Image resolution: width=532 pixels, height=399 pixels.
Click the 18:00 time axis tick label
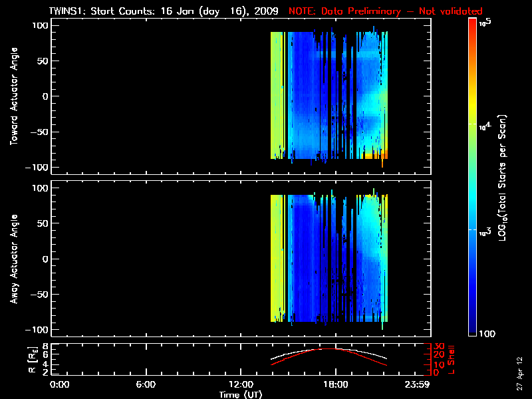click(335, 385)
